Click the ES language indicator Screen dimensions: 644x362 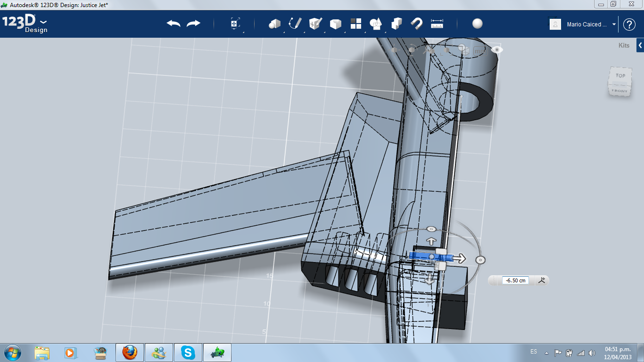tap(534, 352)
